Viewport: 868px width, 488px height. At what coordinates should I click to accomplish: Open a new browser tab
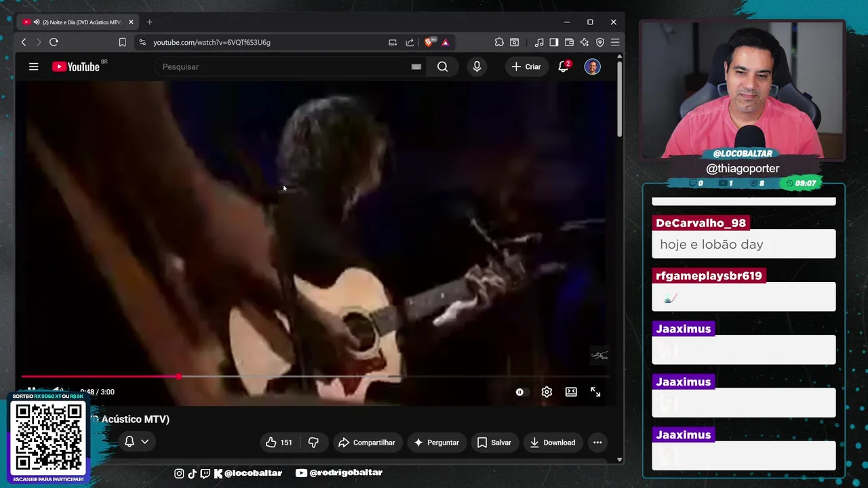pyautogui.click(x=150, y=22)
